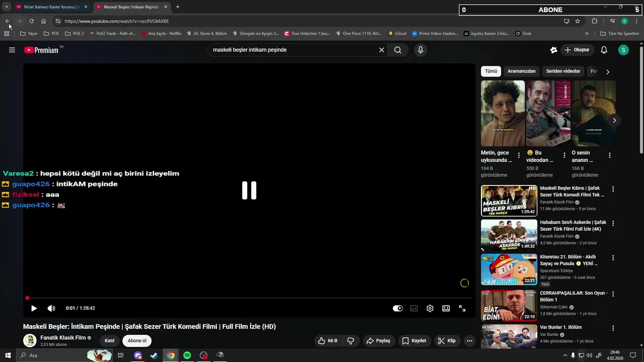Open the Var Bunlar 1. Bölüm video title
This screenshot has width=644, height=362.
click(x=560, y=327)
